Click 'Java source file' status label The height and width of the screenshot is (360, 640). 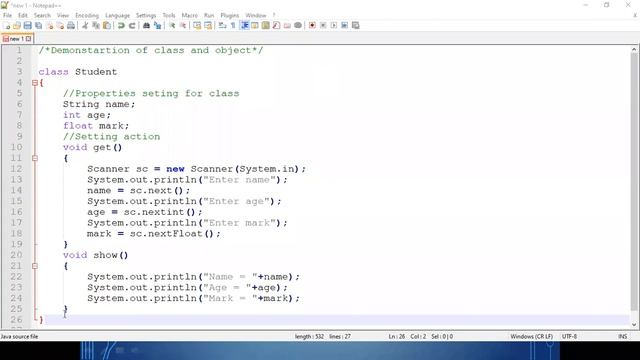pos(19,336)
